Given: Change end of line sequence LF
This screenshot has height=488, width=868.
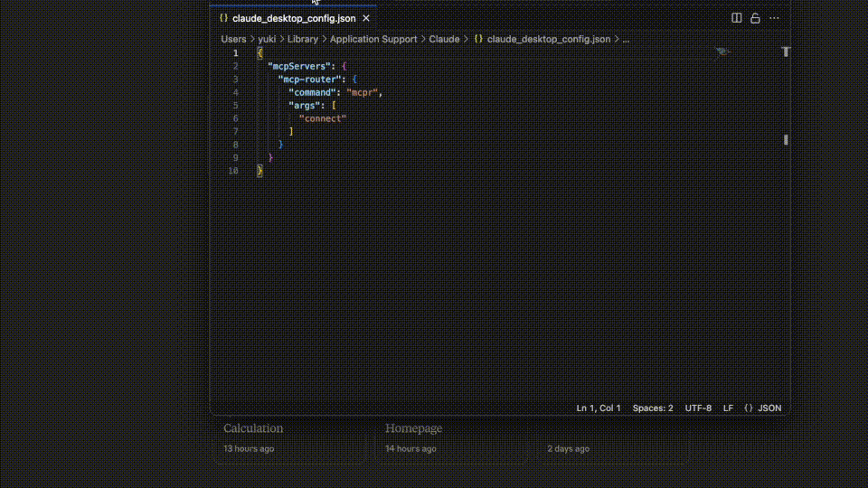Looking at the screenshot, I should click(728, 408).
